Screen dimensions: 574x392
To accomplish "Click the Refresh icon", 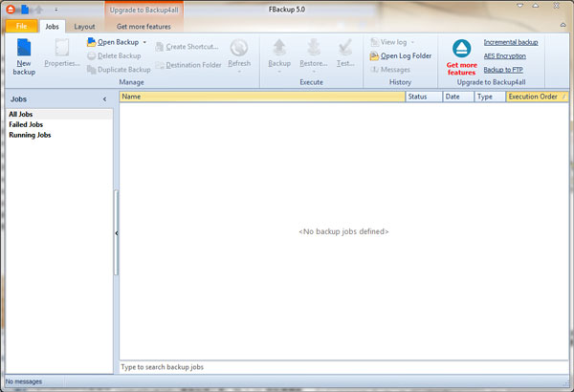I will [x=239, y=48].
